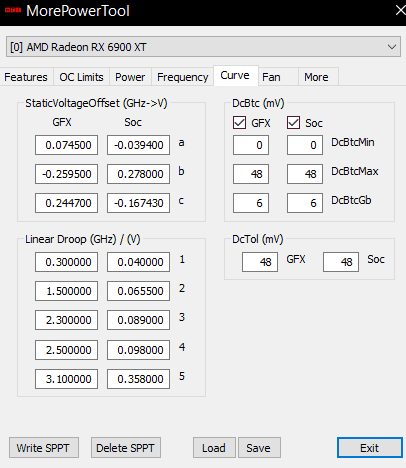Viewport: 406px width, 468px height.
Task: Select the Frequency tab
Action: click(183, 77)
